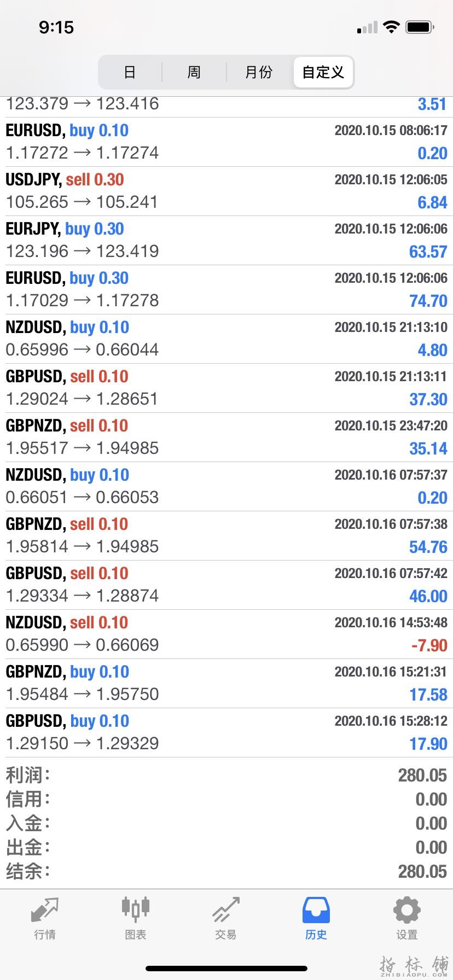Open the 图表 chart tab icon

[x=135, y=909]
